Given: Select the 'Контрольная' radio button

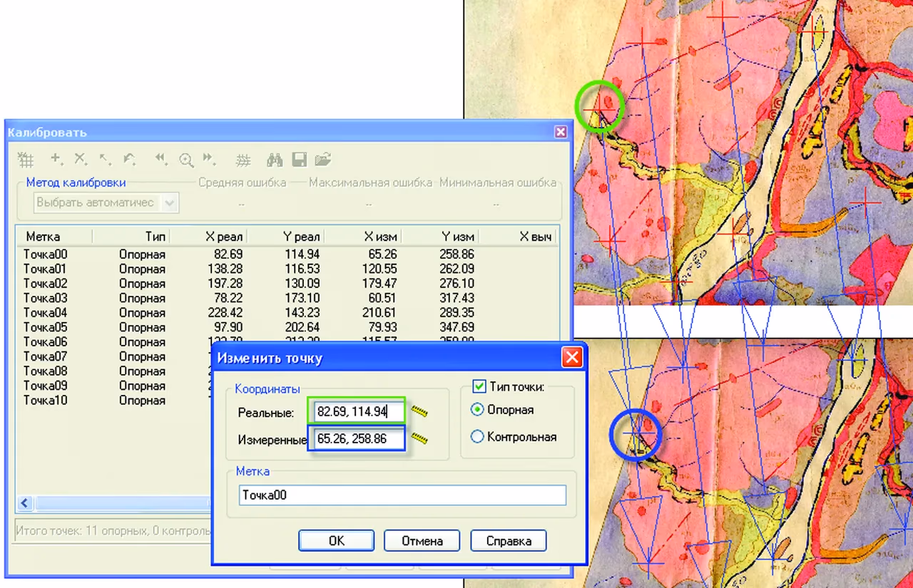Looking at the screenshot, I should coord(478,437).
